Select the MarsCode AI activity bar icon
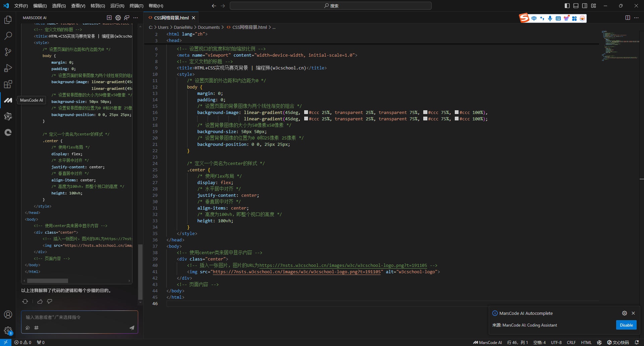The height and width of the screenshot is (346, 644). 8,100
